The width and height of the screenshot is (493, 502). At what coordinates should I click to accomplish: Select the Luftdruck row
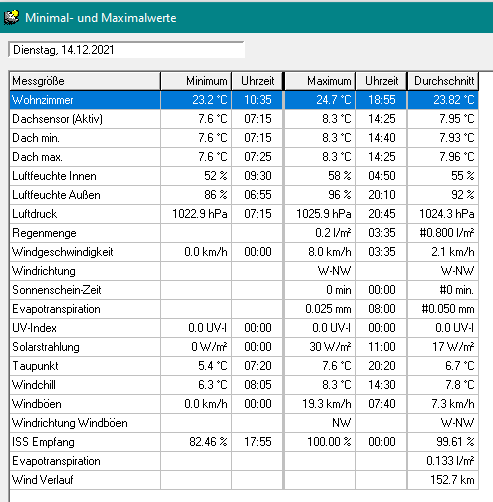click(x=244, y=214)
